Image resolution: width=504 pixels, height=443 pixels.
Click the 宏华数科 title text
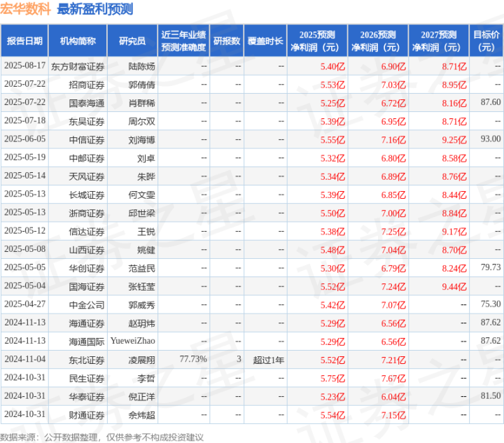[25, 8]
